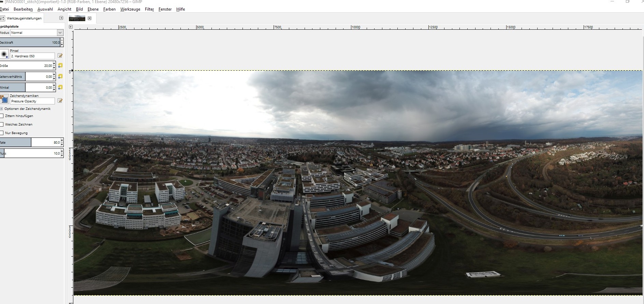Reset Seitenverhältnis to brush default
The image size is (644, 304).
(x=60, y=76)
